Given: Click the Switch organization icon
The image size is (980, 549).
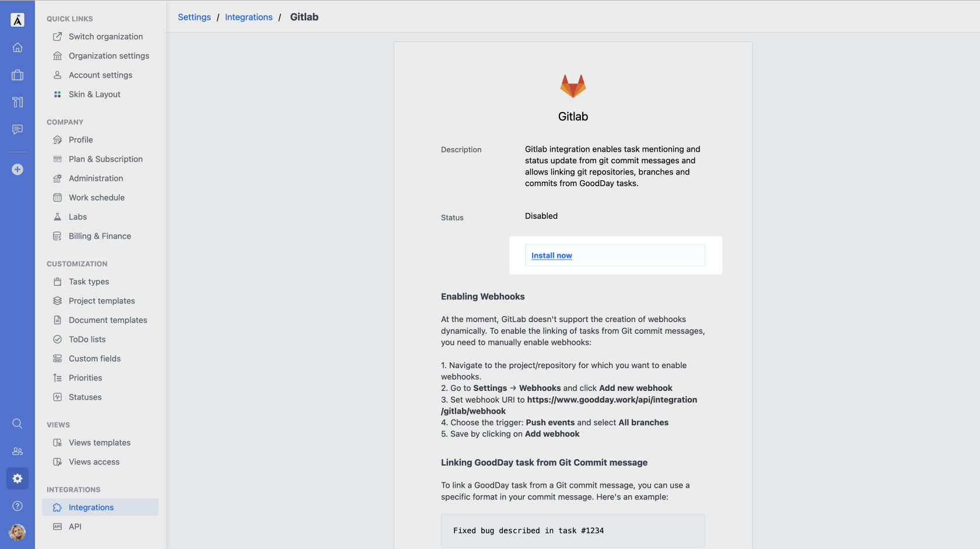Looking at the screenshot, I should [x=57, y=36].
